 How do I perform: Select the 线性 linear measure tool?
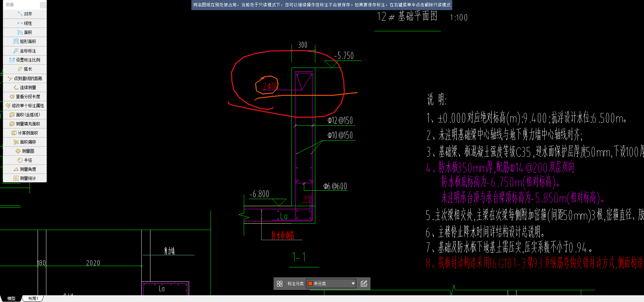point(25,23)
